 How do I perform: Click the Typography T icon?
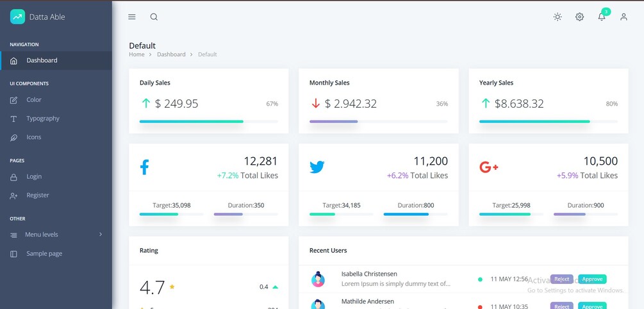click(x=13, y=119)
